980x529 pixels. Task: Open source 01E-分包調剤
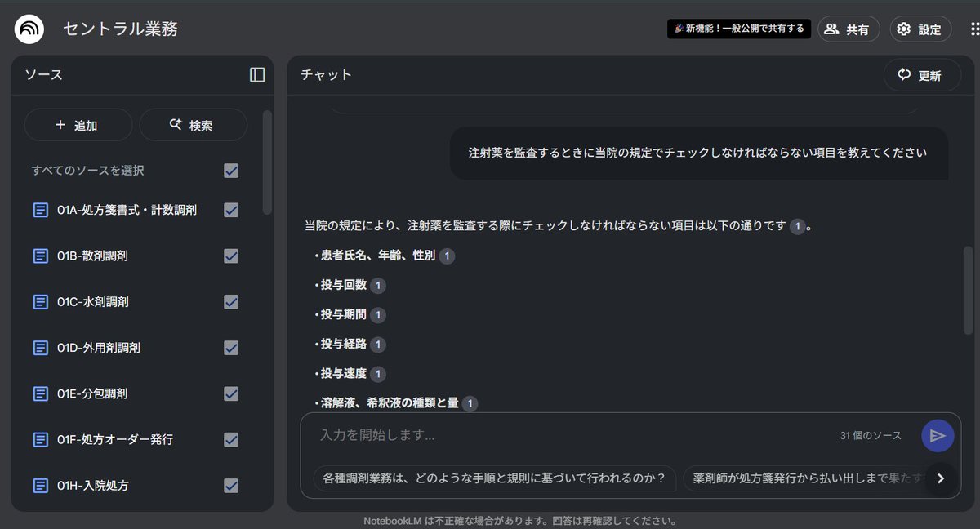point(92,393)
